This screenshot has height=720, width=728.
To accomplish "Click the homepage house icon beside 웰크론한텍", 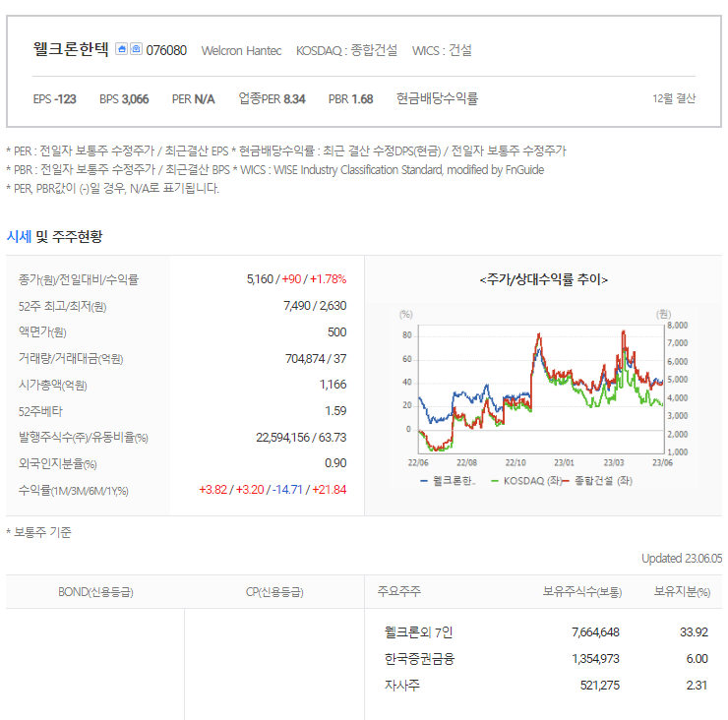I will pyautogui.click(x=121, y=49).
